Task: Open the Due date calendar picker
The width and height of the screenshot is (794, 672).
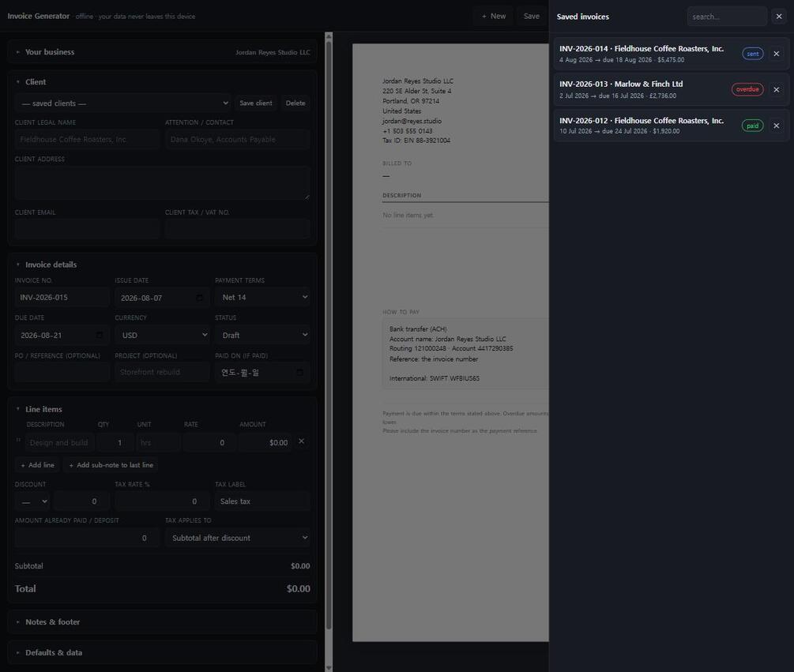Action: click(100, 335)
